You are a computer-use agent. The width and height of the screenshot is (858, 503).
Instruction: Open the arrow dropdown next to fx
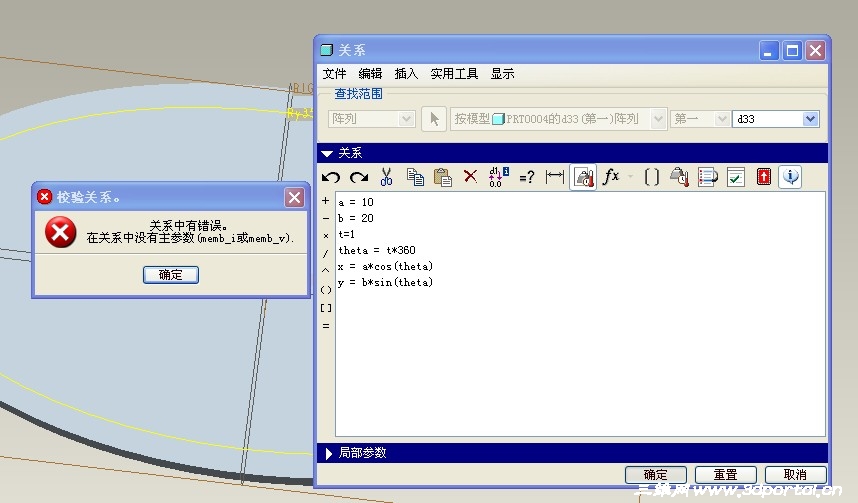(630, 177)
